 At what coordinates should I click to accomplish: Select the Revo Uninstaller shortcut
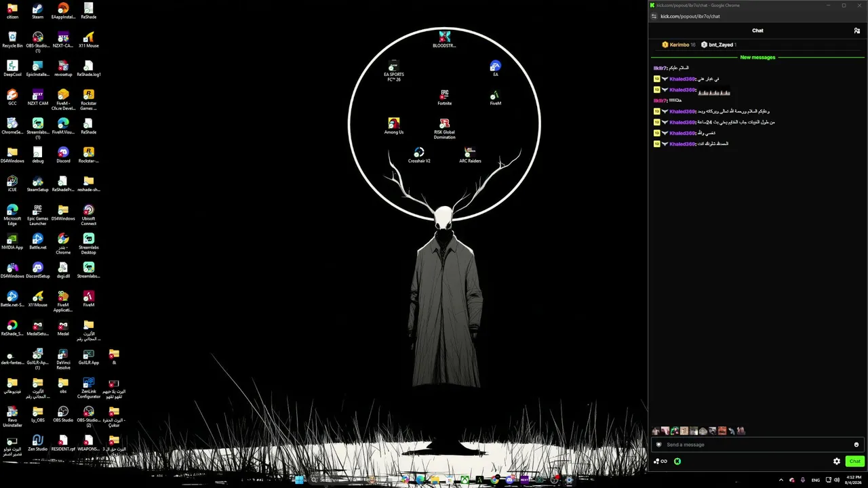pyautogui.click(x=12, y=417)
